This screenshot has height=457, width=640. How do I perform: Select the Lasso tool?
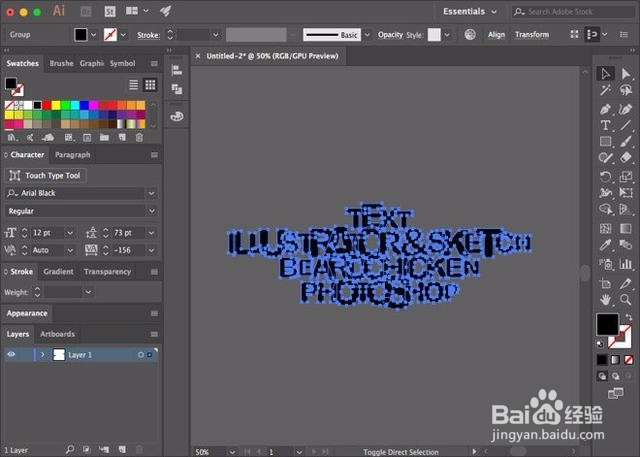(626, 90)
